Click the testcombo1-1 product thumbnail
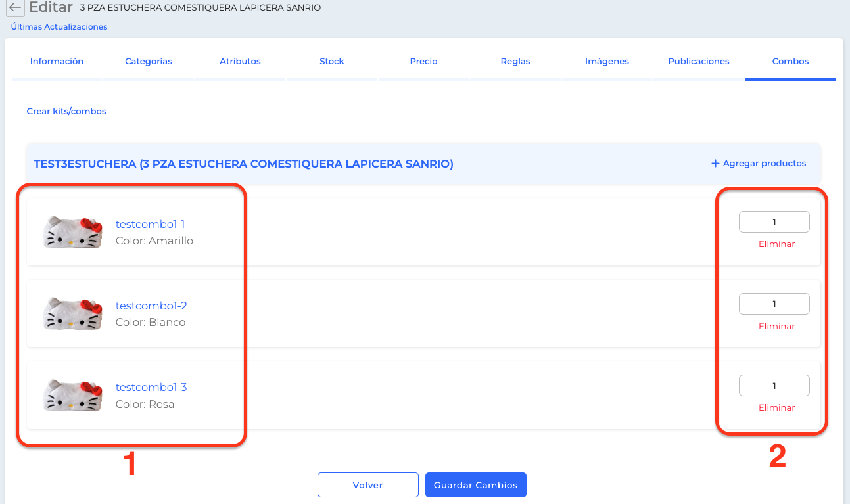 click(x=72, y=232)
